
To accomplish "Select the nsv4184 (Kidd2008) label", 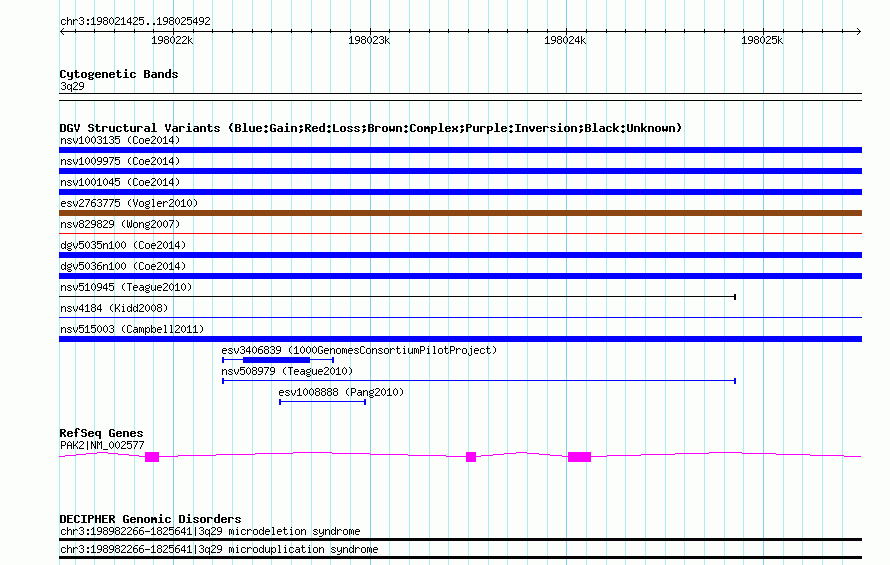I will [x=114, y=308].
